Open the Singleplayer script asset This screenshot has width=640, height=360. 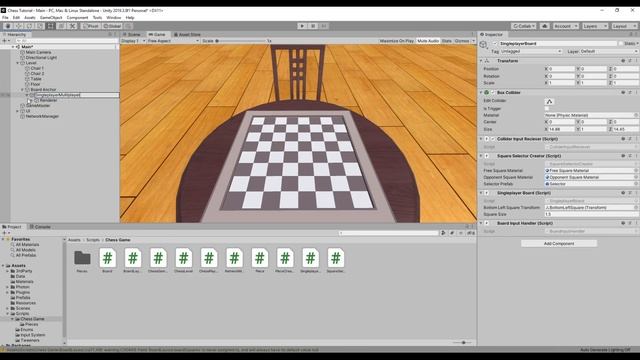310,260
